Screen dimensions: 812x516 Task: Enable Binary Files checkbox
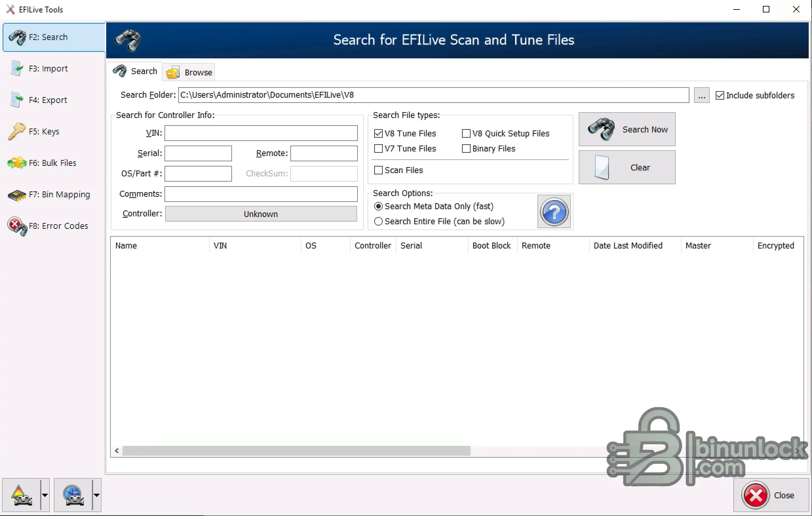tap(489, 149)
